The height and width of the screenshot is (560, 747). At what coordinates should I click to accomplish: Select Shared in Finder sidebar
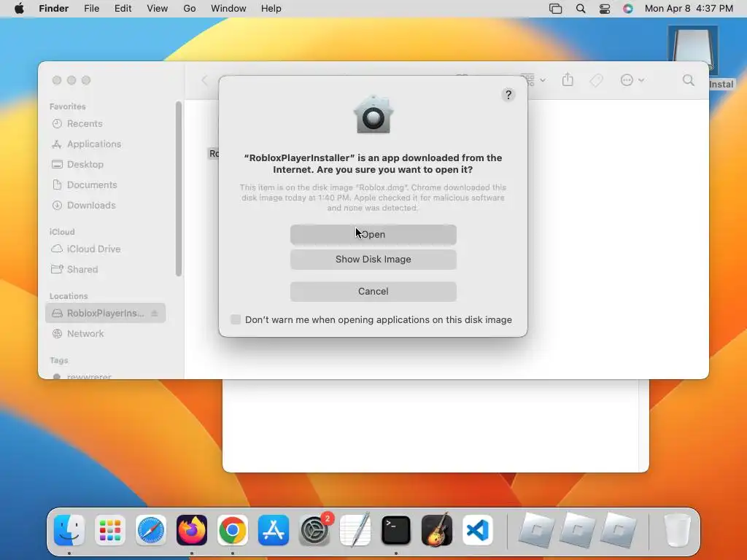(x=75, y=269)
